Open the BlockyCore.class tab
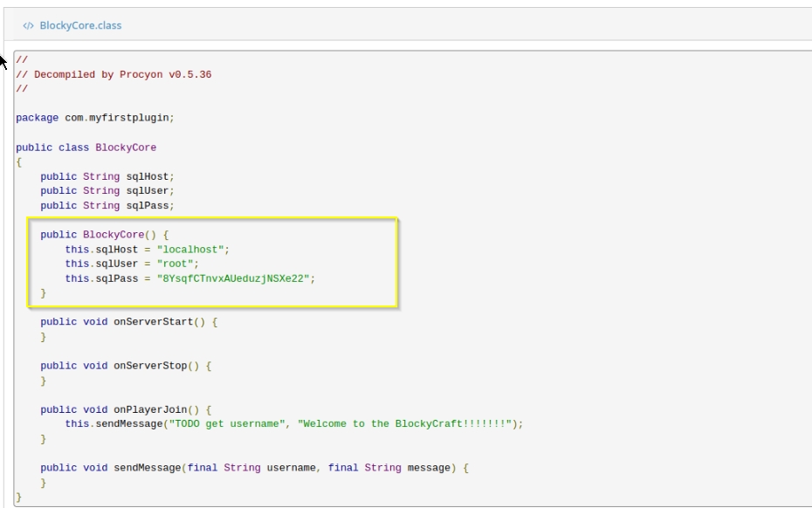 coord(79,26)
